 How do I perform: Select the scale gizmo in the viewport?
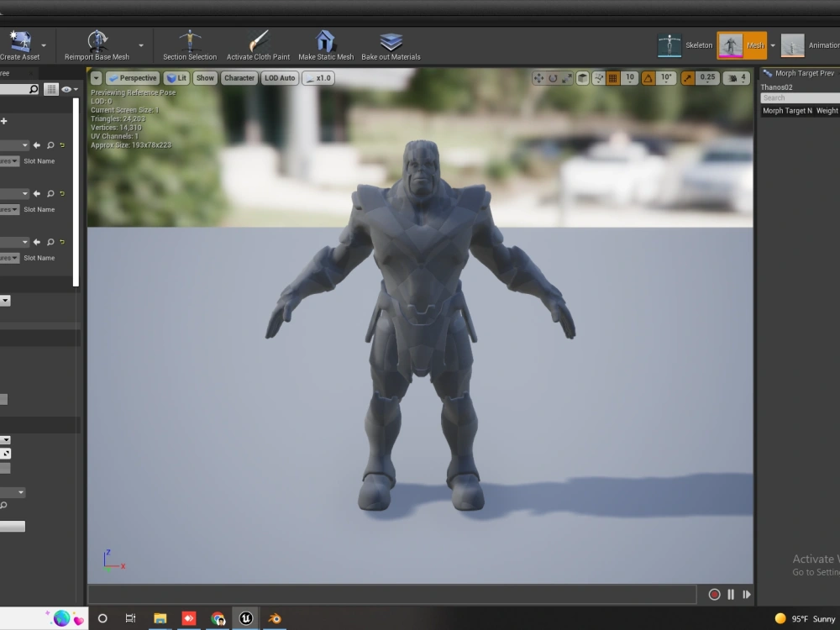566,77
